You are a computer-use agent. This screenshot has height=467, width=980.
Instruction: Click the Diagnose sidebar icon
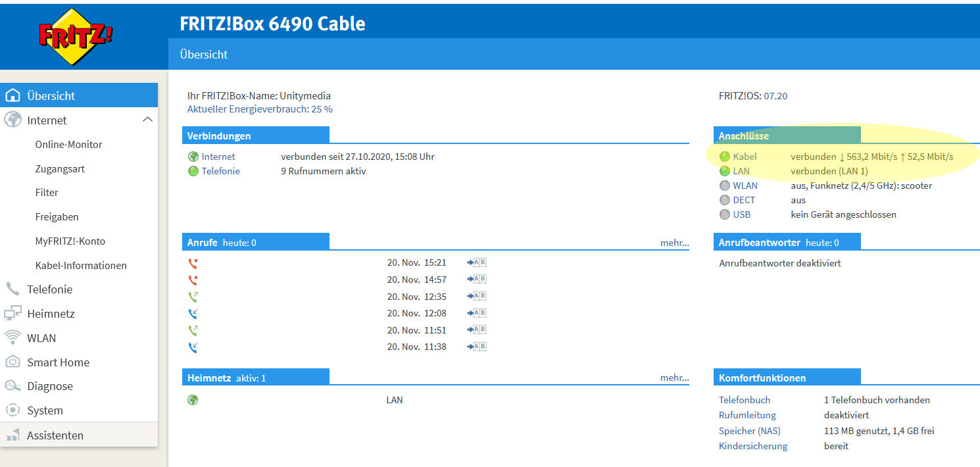click(12, 386)
